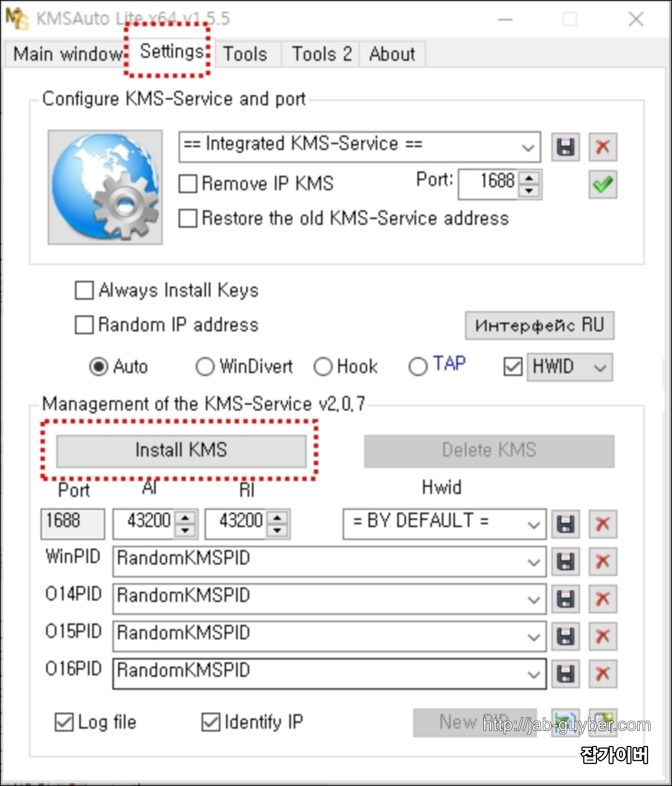Delete the O16PID value

[x=603, y=674]
